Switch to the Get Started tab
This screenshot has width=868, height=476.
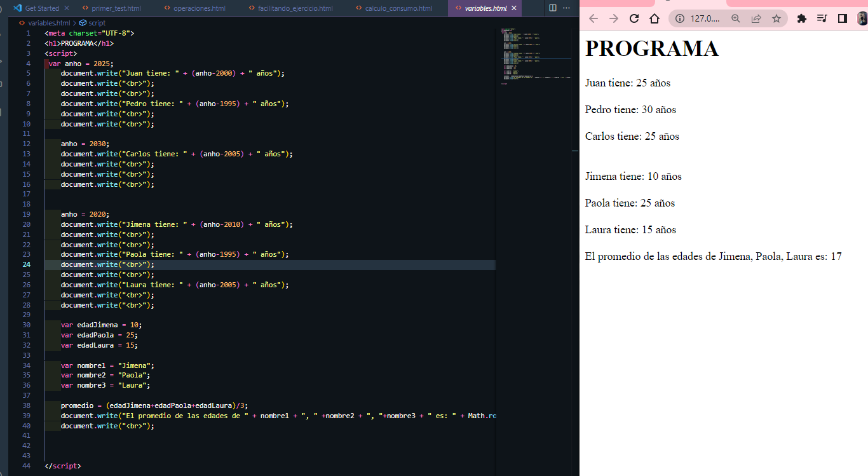click(42, 8)
